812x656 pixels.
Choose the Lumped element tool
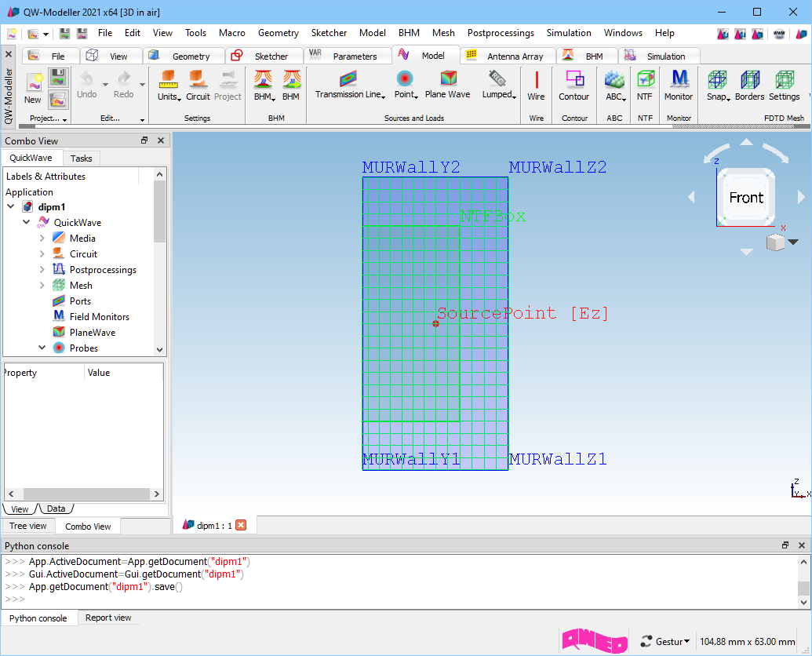(x=498, y=85)
